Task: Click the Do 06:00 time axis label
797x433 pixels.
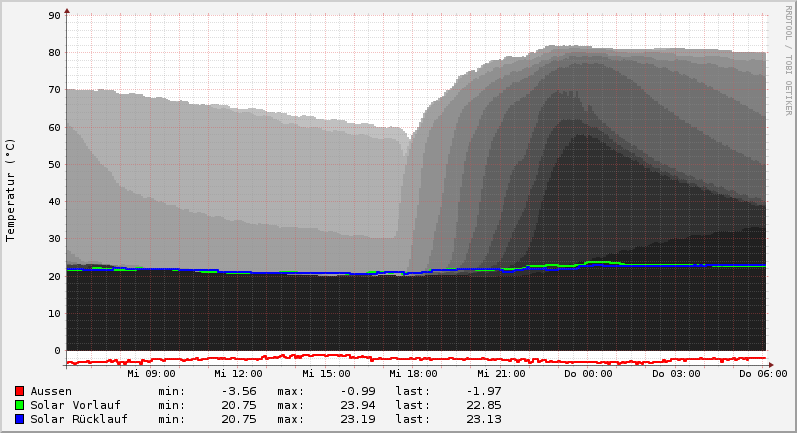Action: 761,374
